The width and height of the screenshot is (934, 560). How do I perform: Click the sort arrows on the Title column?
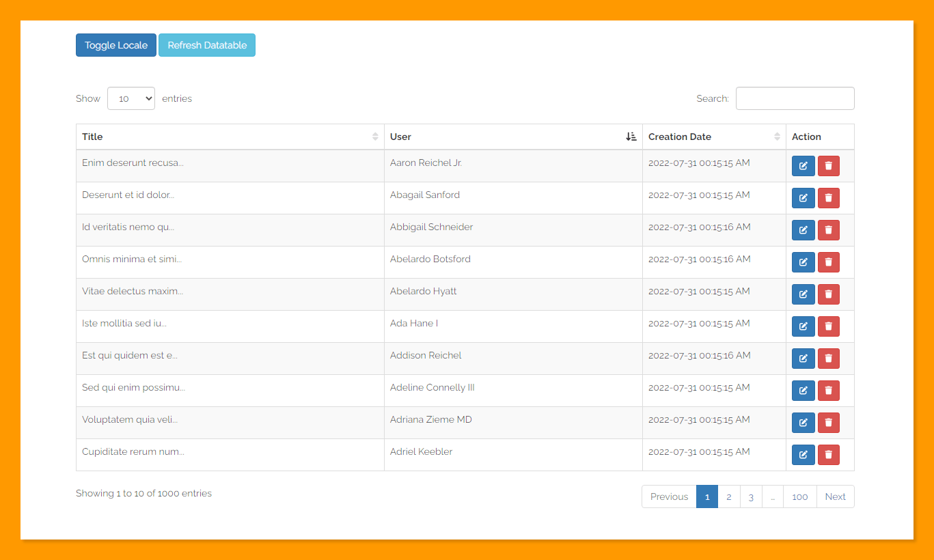(x=375, y=137)
